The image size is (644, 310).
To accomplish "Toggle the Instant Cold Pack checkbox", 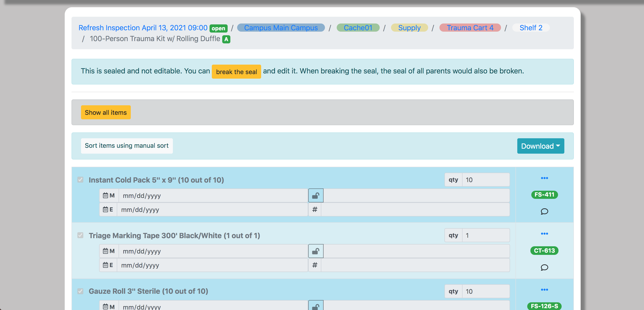I will click(x=80, y=180).
